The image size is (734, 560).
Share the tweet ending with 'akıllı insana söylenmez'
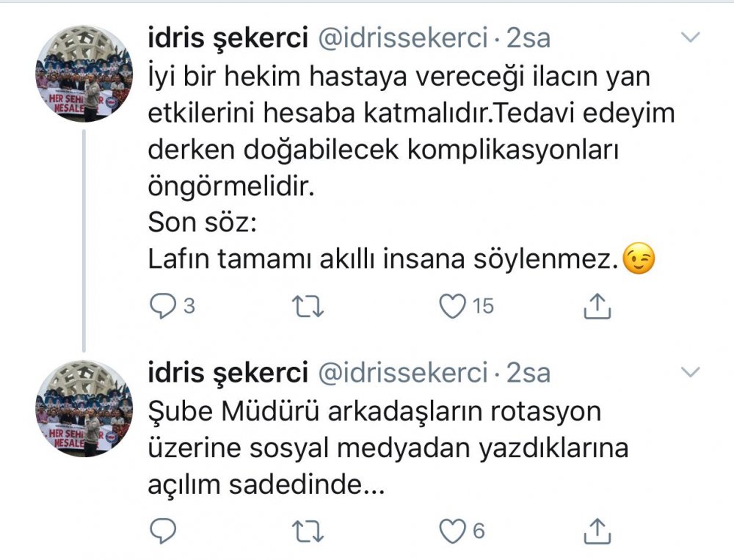(597, 306)
